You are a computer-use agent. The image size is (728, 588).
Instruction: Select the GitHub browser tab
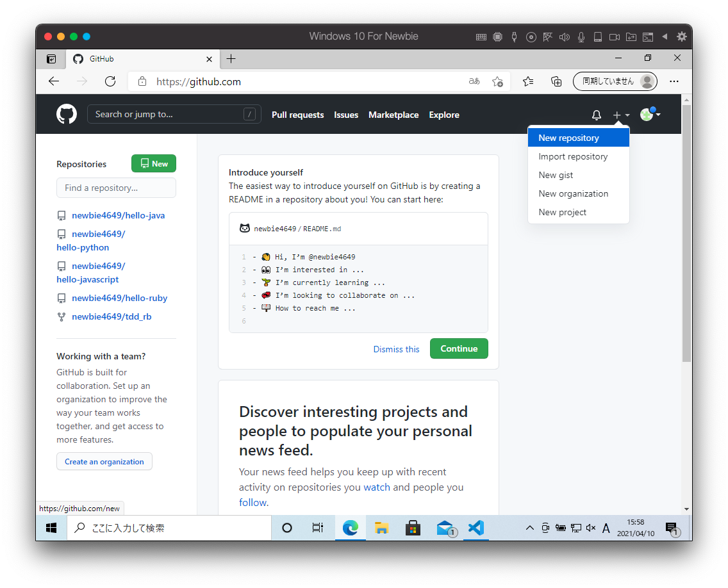[142, 59]
